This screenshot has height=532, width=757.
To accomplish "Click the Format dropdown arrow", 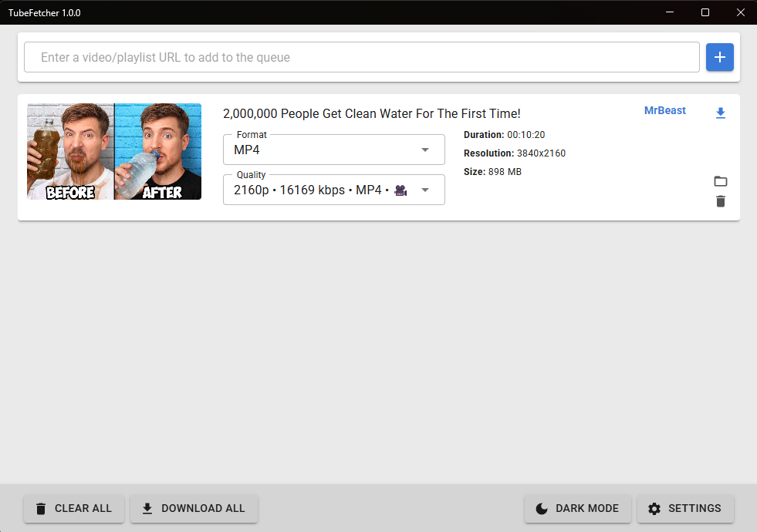I will point(425,150).
